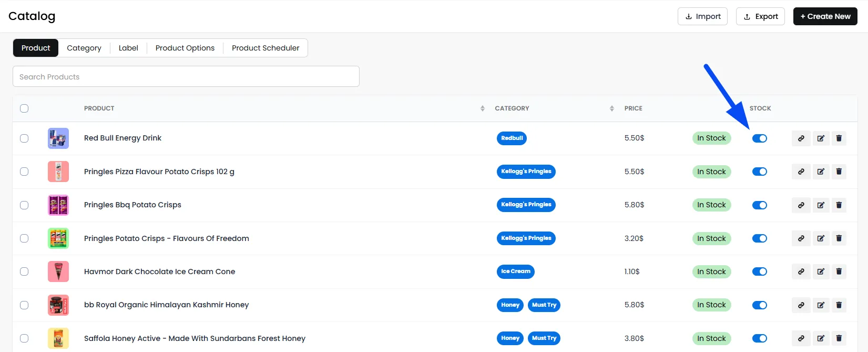The image size is (868, 352).
Task: Delete the Red Bull Energy Drink product
Action: coord(839,138)
